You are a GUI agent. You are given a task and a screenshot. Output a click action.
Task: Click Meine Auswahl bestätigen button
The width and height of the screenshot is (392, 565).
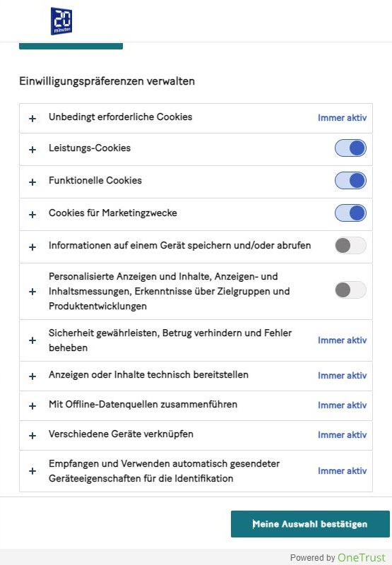pos(310,524)
